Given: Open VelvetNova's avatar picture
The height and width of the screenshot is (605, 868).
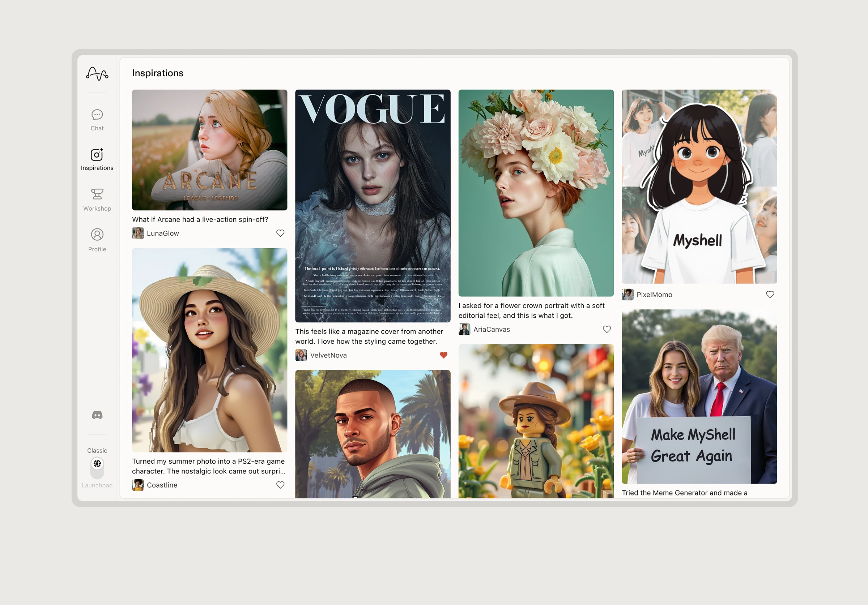Looking at the screenshot, I should click(x=301, y=355).
